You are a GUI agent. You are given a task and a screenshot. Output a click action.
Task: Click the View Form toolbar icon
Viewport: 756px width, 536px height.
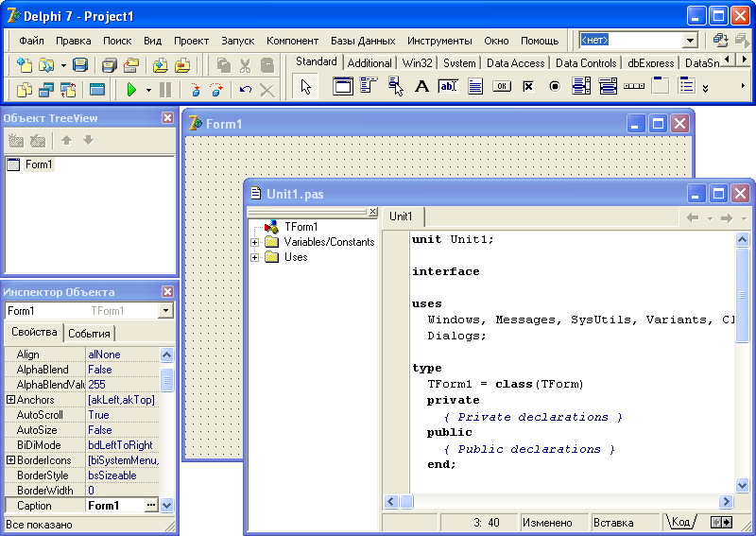[46, 89]
